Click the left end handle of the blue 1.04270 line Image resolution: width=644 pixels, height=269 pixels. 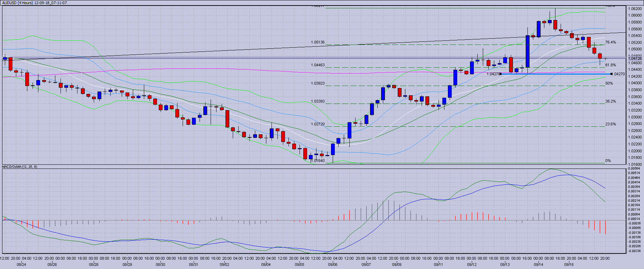[500, 74]
